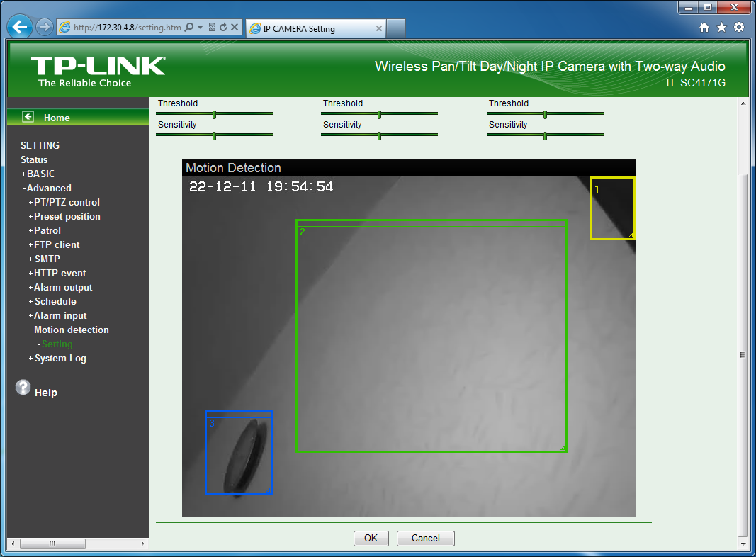Screen dimensions: 756x557
Task: Expand Patrol submenu
Action: tap(45, 230)
